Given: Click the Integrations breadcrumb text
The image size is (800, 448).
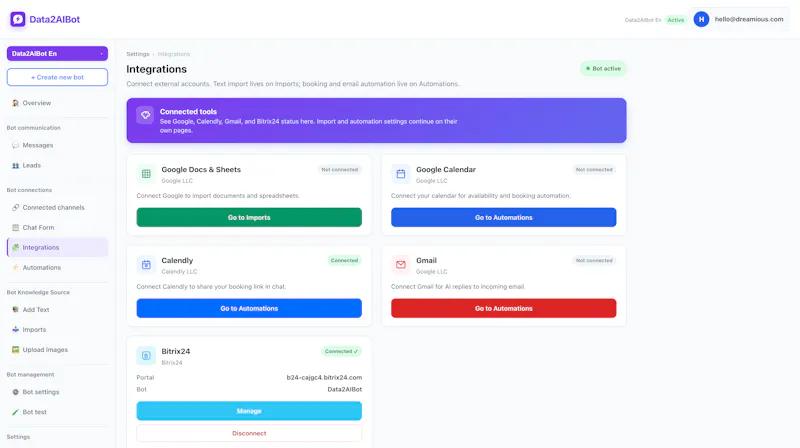Looking at the screenshot, I should click(x=173, y=54).
